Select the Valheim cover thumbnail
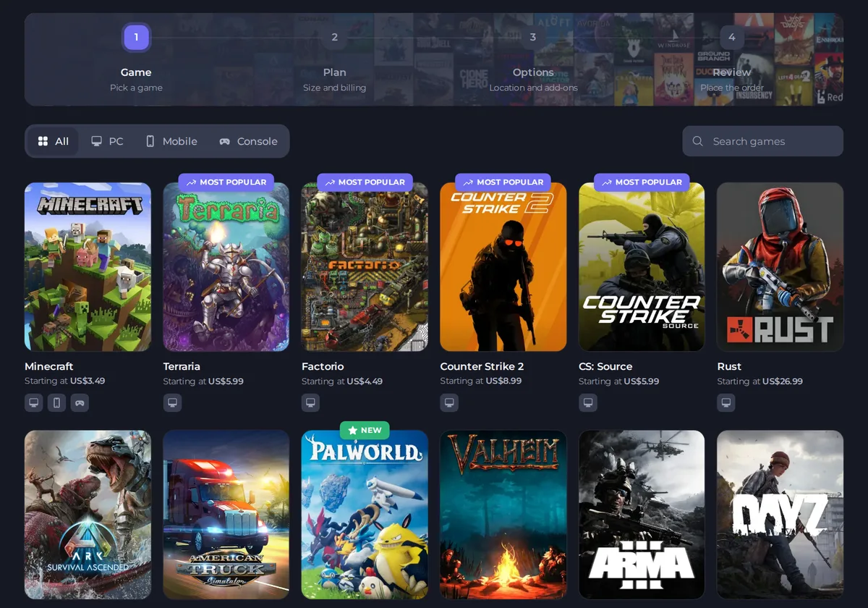868x608 pixels. 503,515
